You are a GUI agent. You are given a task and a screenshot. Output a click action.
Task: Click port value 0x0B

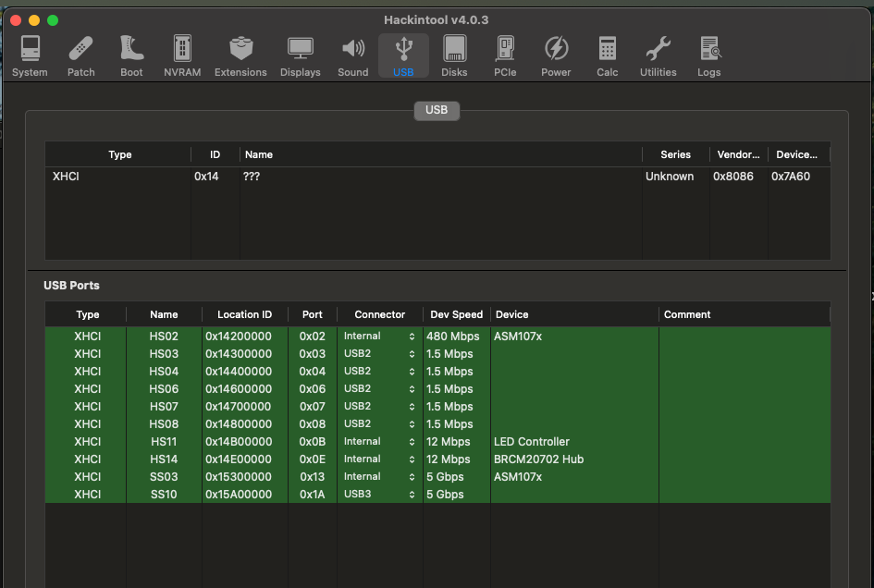coord(313,441)
